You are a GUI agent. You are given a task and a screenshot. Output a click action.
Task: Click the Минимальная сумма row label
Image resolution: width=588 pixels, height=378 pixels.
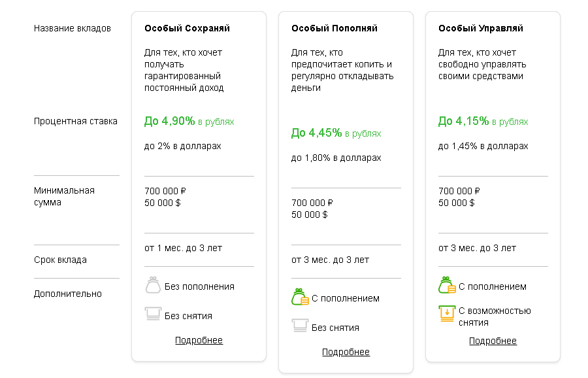coord(64,196)
